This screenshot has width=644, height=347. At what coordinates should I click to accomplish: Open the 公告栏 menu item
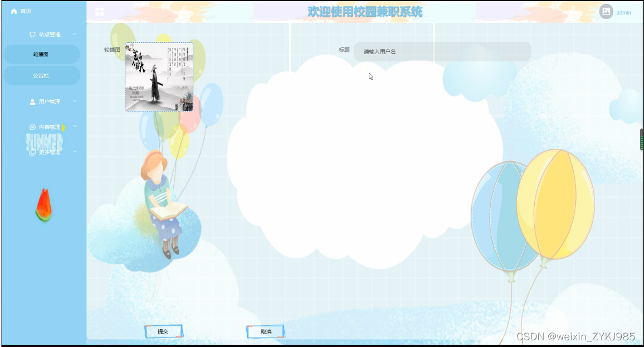tap(41, 76)
